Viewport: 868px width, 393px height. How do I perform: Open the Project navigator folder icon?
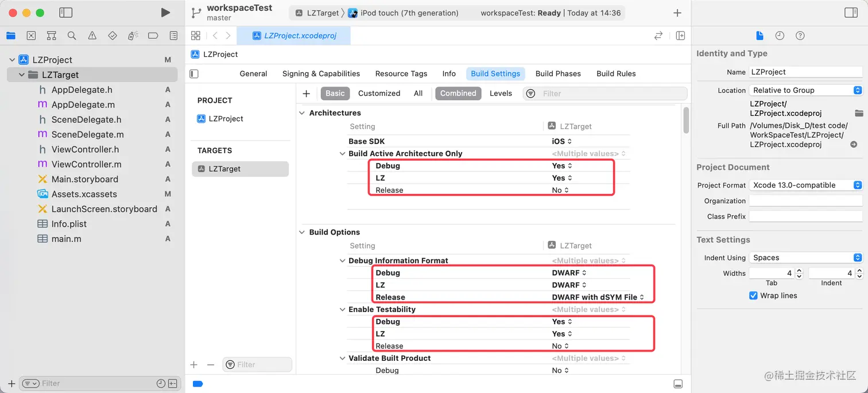(x=11, y=36)
